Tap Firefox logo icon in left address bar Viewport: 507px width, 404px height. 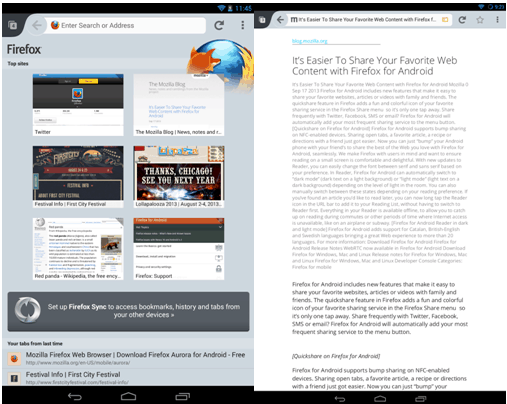[x=55, y=25]
